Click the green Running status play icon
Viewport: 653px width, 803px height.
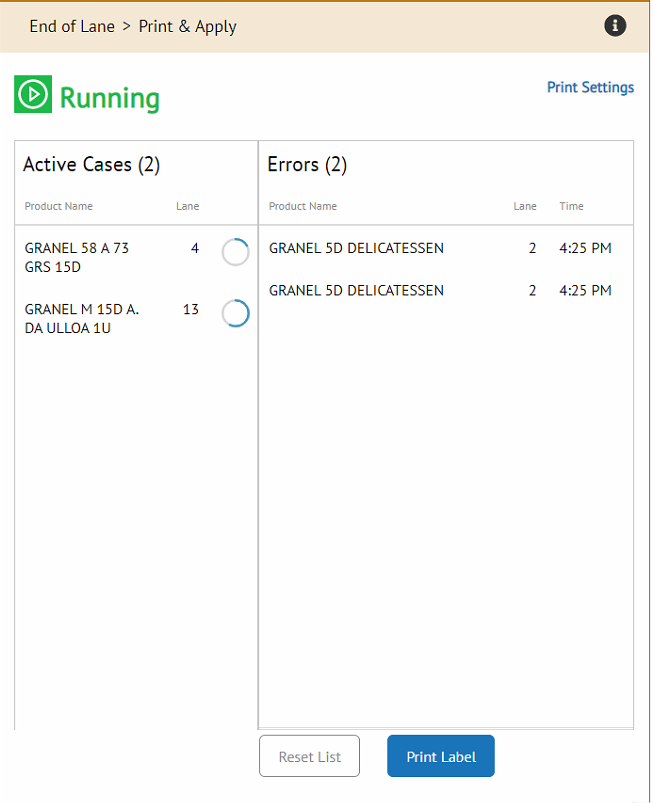33,92
